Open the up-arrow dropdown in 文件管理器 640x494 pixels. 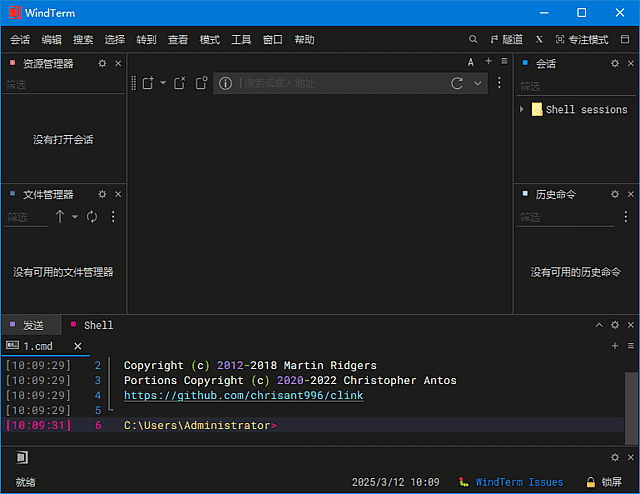(x=75, y=217)
